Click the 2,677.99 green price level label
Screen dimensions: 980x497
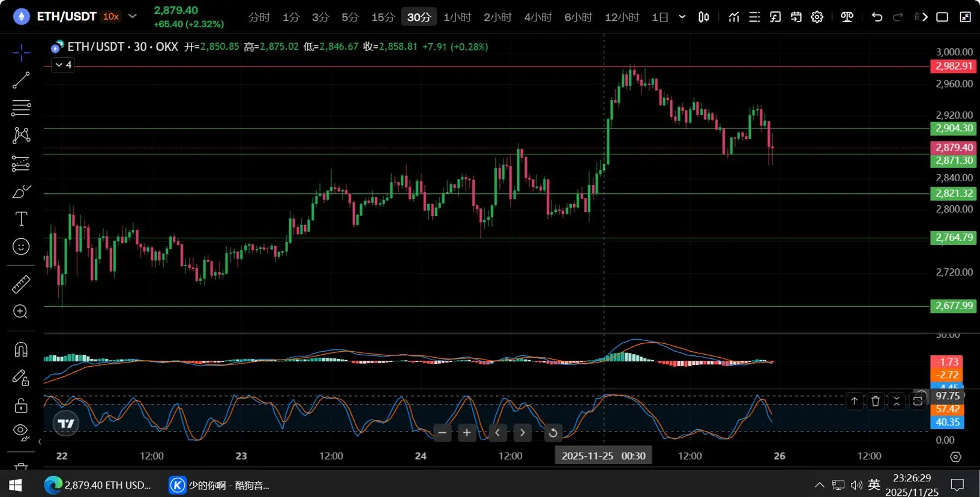click(954, 306)
